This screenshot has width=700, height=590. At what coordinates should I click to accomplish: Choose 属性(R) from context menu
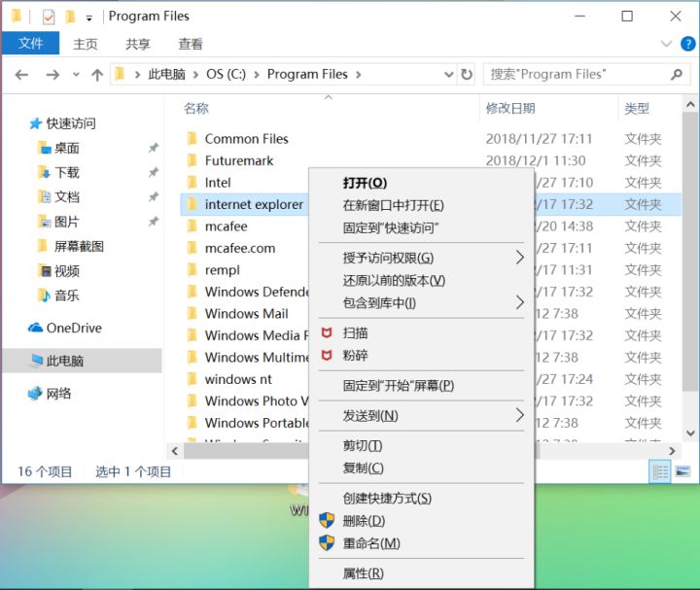[421, 573]
